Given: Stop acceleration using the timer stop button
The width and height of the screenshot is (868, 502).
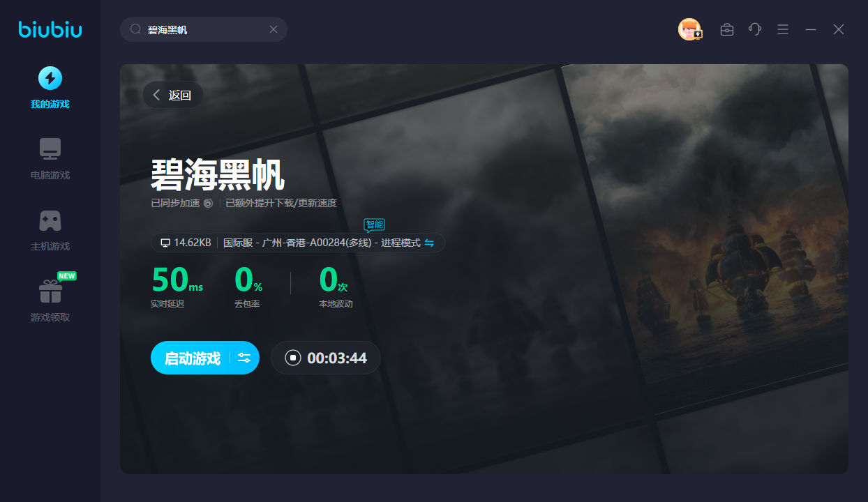Looking at the screenshot, I should click(293, 358).
